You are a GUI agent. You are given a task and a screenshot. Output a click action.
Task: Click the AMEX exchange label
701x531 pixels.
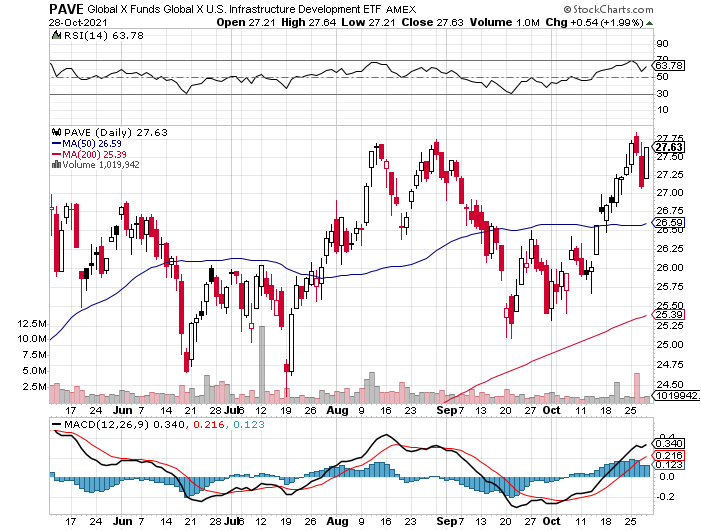coord(401,9)
